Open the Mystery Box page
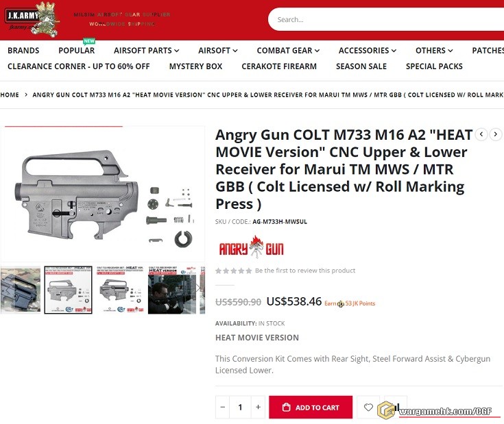The width and height of the screenshot is (504, 424). 195,66
